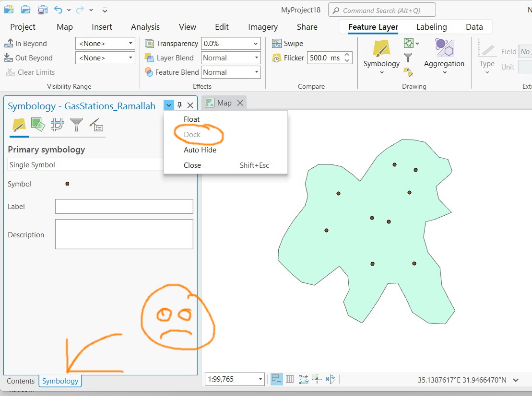Toggle the snapping icon in map status bar
This screenshot has width=532, height=396.
276,379
